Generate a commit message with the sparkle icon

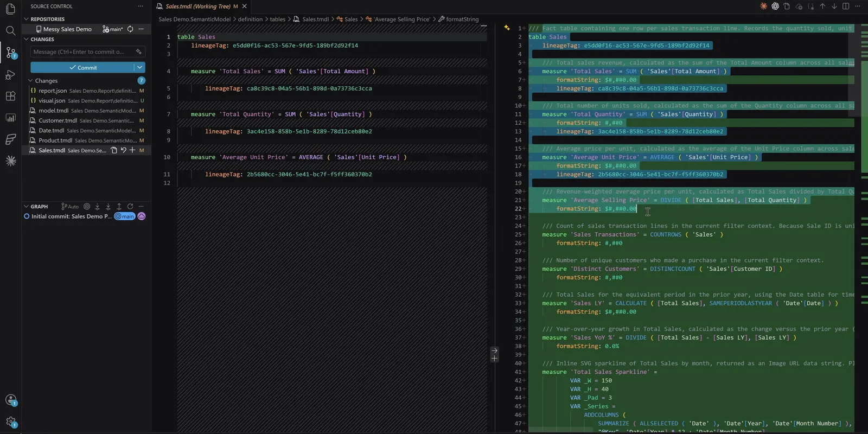[x=139, y=52]
